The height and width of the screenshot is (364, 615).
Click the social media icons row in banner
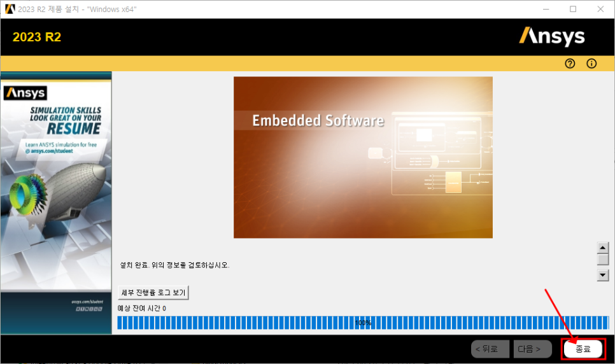click(x=88, y=309)
